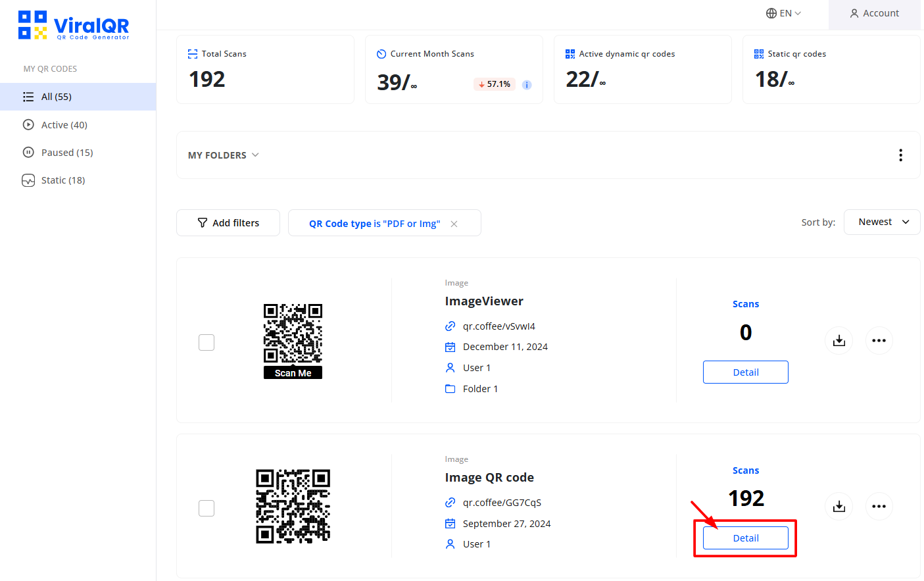Click the pause icon beside Paused (15)
924x581 pixels.
click(x=28, y=153)
